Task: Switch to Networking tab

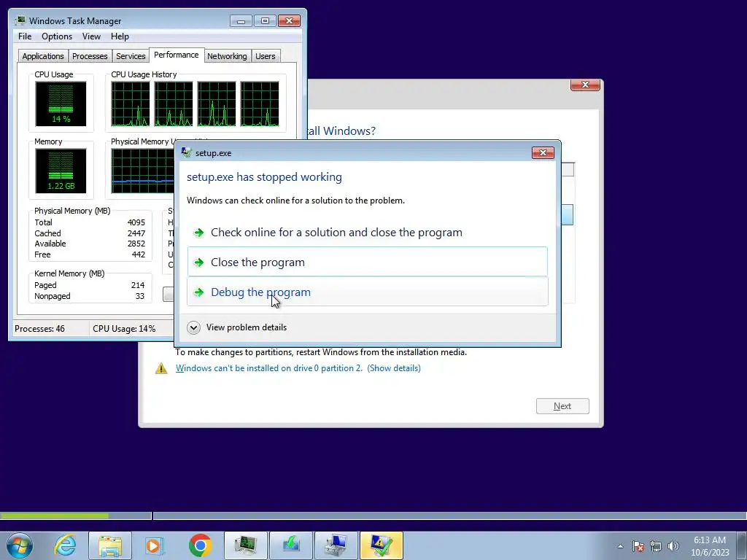Action: tap(227, 56)
